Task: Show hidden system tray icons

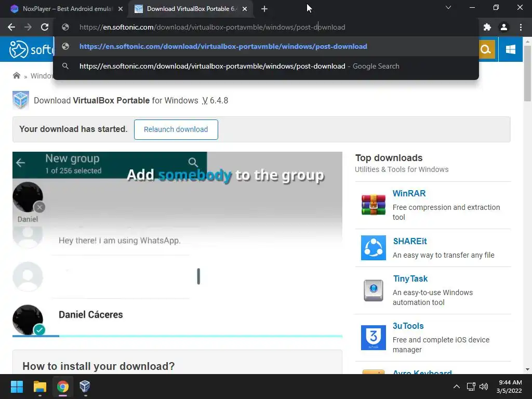Action: point(457,387)
